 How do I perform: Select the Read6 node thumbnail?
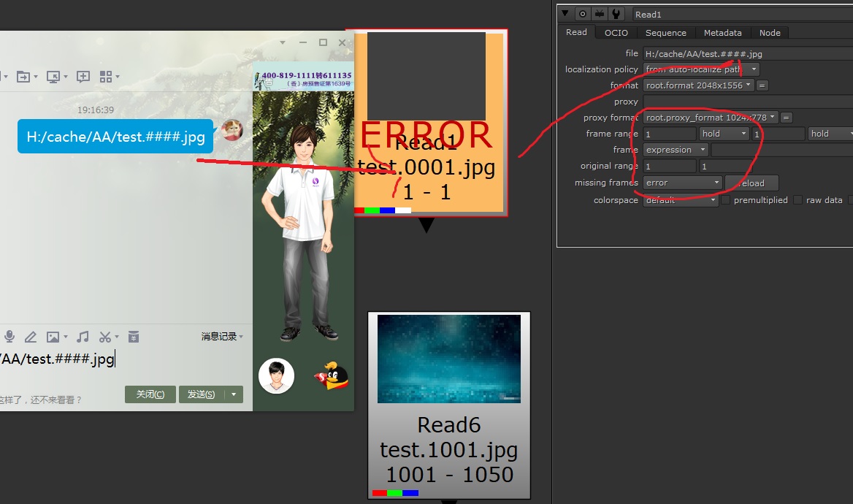(x=448, y=359)
